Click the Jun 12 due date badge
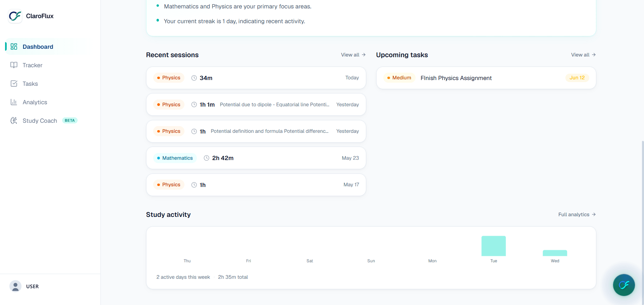The height and width of the screenshot is (305, 644). click(577, 78)
